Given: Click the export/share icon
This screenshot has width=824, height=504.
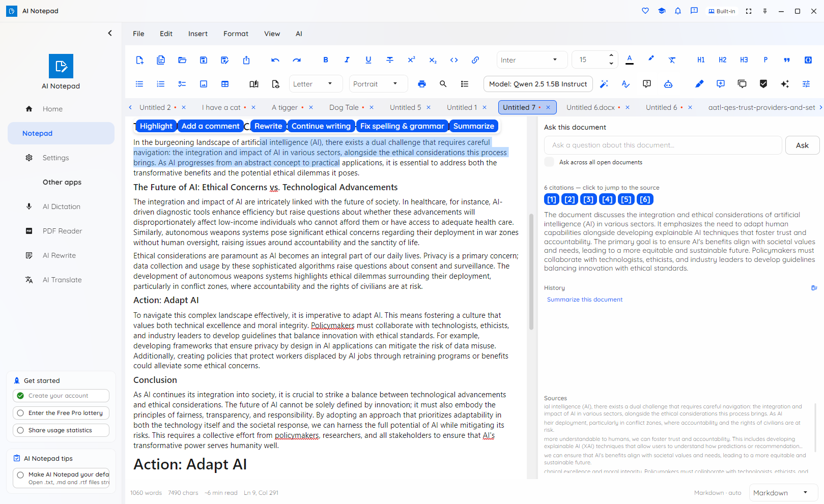Looking at the screenshot, I should point(246,60).
